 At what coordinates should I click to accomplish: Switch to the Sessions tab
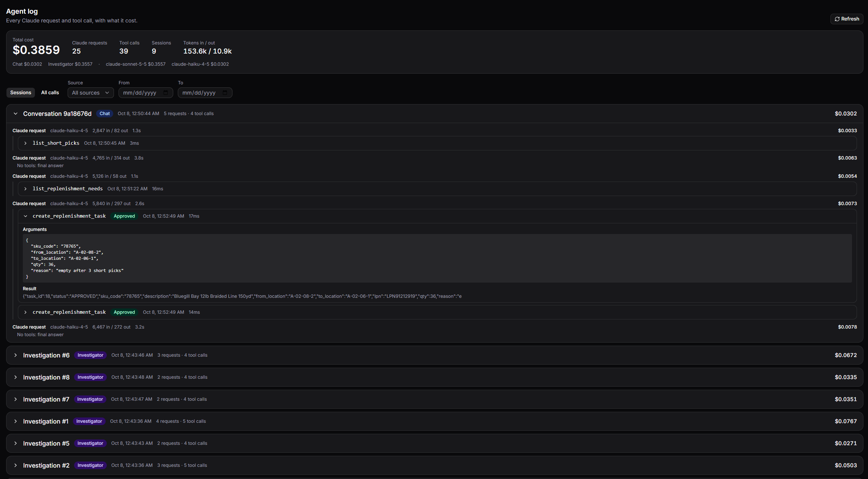pyautogui.click(x=21, y=93)
